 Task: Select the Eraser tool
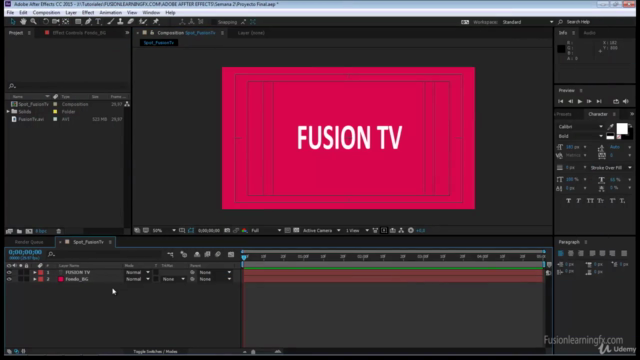pos(131,22)
